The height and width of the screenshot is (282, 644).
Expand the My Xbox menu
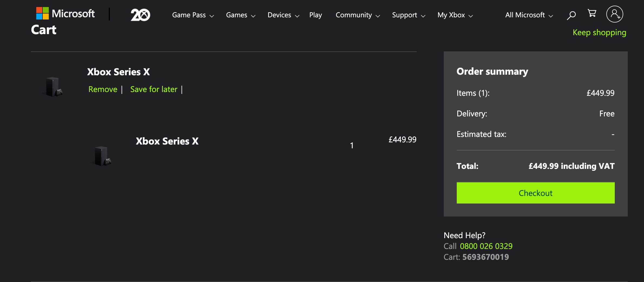coord(455,15)
